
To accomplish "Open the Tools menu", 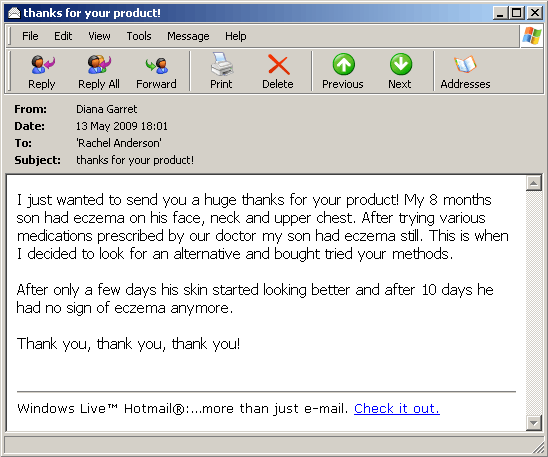I will click(x=139, y=36).
